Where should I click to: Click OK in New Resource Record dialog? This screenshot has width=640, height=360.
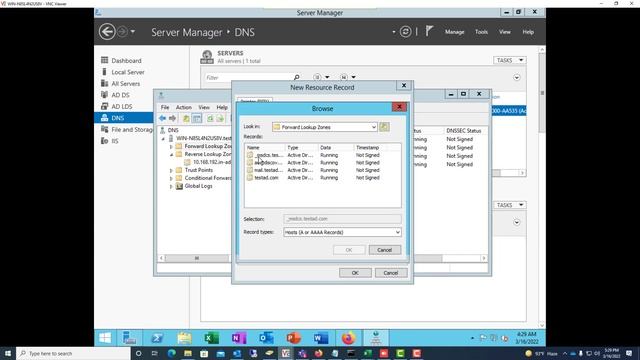(x=355, y=273)
